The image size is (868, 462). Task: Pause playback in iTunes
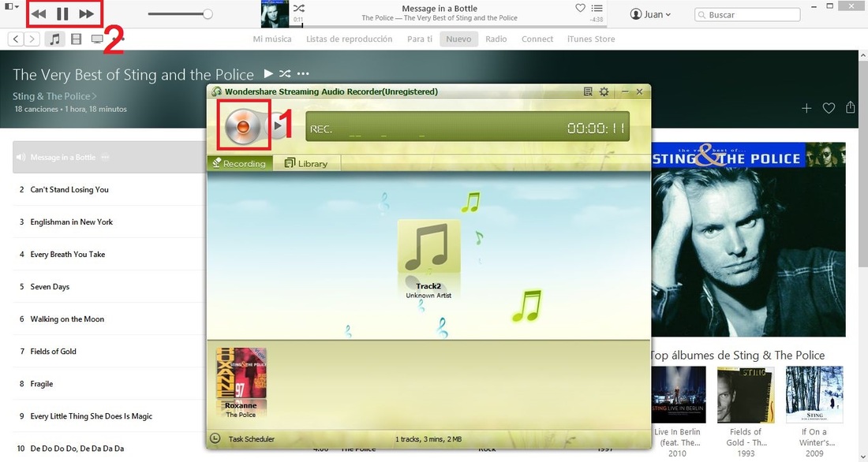[62, 14]
